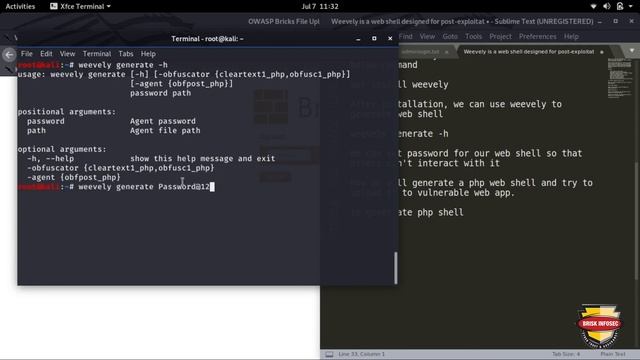
Task: Open the clock showing Jul 7 11:32
Action: tap(320, 6)
